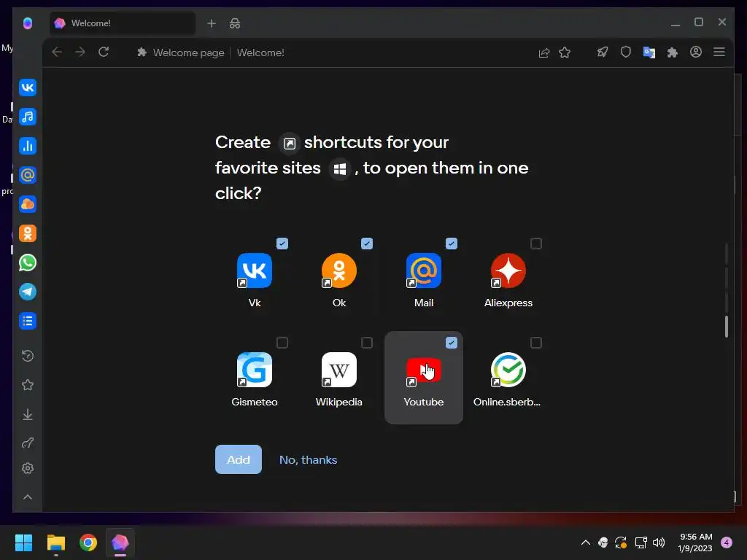
Task: Open the page translate icon
Action: [x=649, y=52]
